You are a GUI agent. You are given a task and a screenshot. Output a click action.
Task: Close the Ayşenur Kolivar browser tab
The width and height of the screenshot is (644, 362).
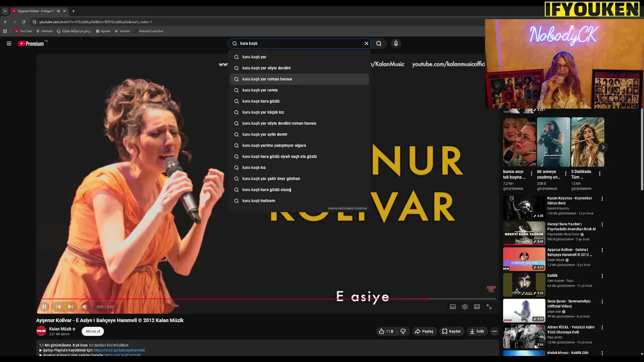coord(64,11)
